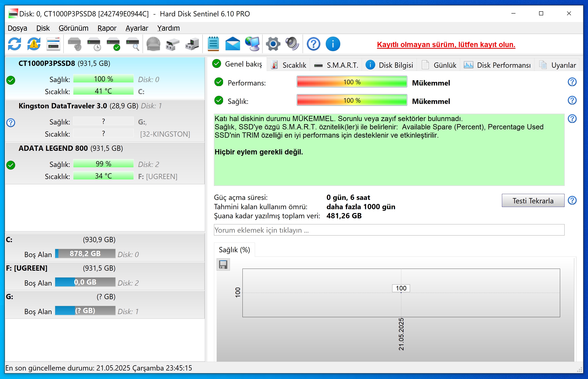
Task: Click the floppy save icon above the chart
Action: coord(223,265)
